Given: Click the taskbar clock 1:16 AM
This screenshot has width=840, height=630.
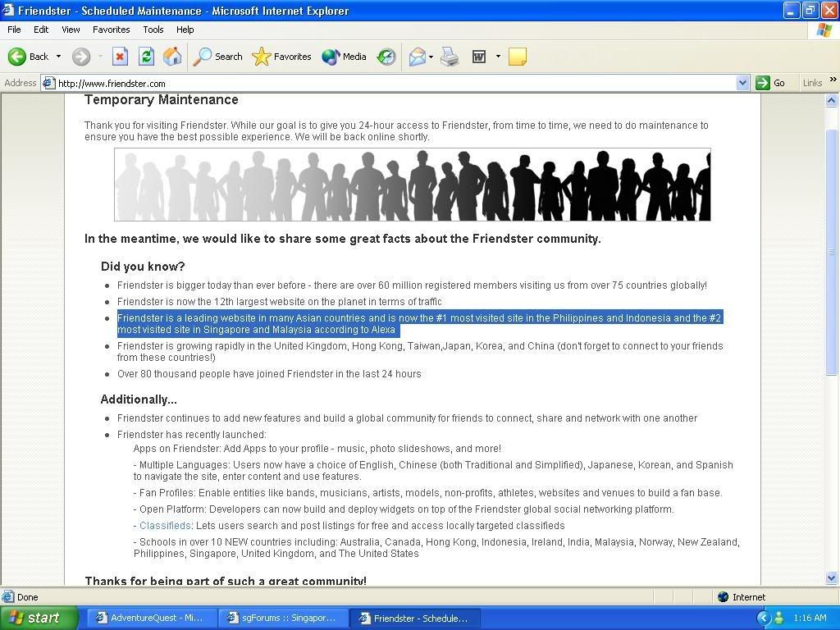Looking at the screenshot, I should pos(810,618).
